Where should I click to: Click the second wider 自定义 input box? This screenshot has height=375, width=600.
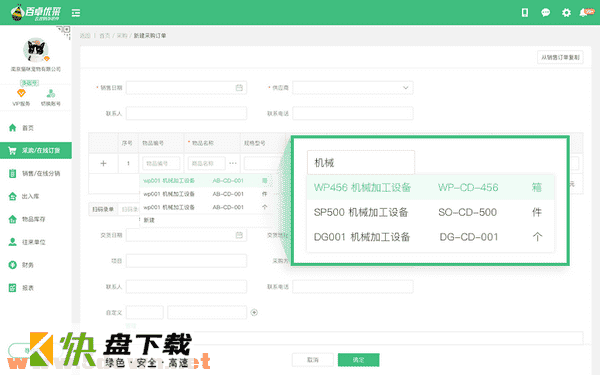[207, 313]
